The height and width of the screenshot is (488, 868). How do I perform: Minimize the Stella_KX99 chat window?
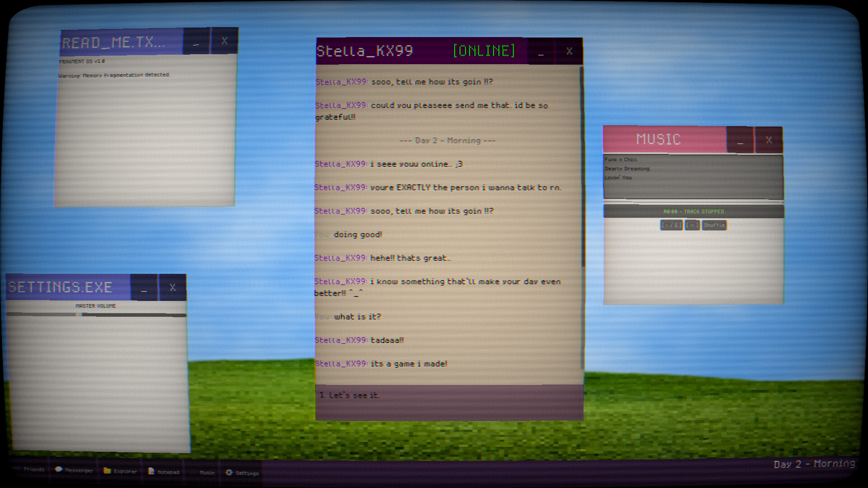pyautogui.click(x=541, y=52)
